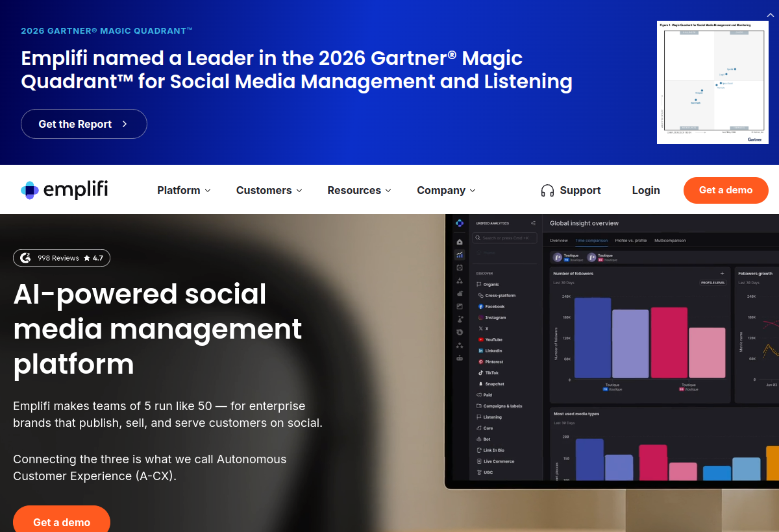This screenshot has height=532, width=779.
Task: Open the Multicomparison tab
Action: point(670,241)
